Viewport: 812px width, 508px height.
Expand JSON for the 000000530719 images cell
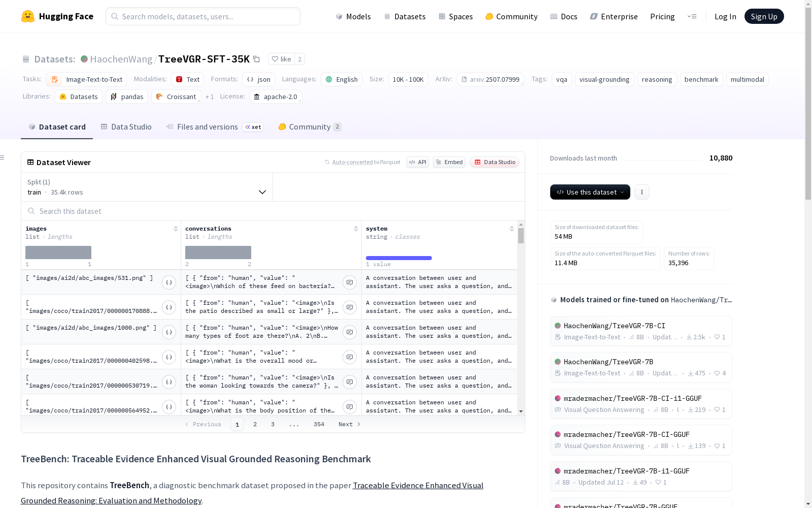pyautogui.click(x=169, y=382)
